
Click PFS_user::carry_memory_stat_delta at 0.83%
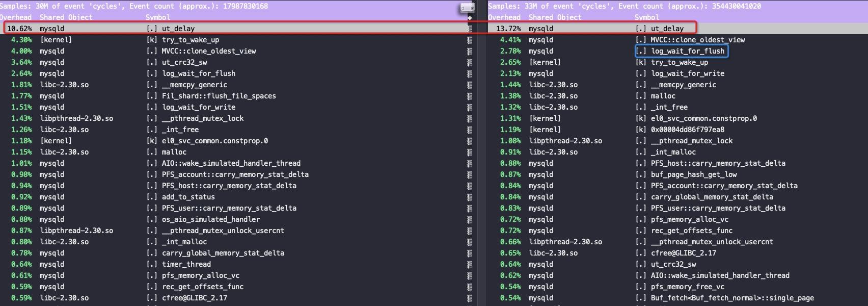pos(718,208)
